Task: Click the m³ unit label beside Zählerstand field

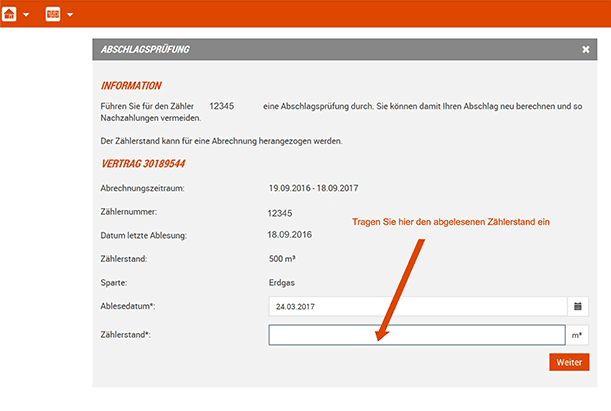Action: pyautogui.click(x=577, y=335)
